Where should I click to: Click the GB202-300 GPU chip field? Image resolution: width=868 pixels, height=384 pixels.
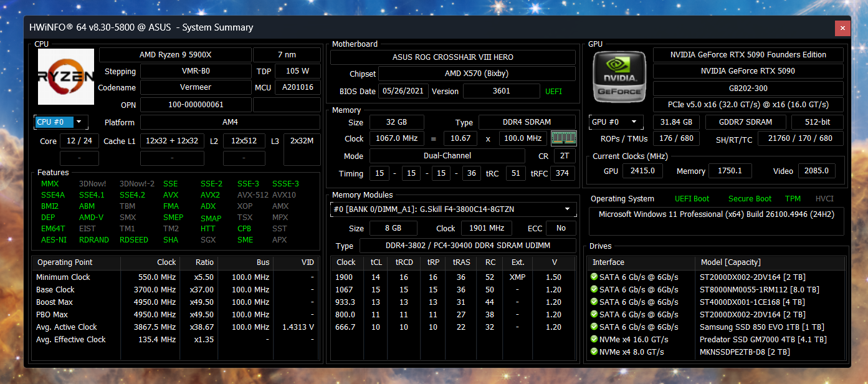[748, 89]
